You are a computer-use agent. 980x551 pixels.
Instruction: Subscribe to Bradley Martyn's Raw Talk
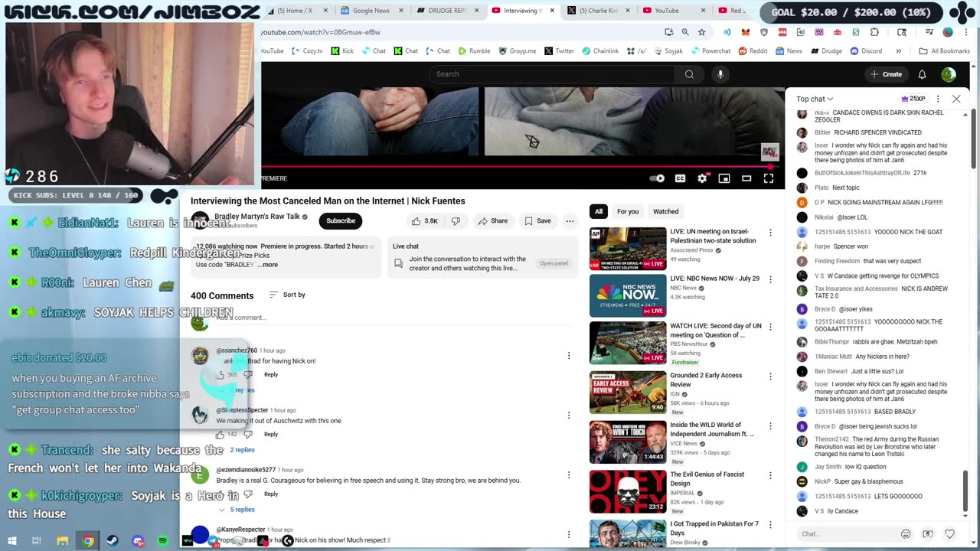(341, 221)
